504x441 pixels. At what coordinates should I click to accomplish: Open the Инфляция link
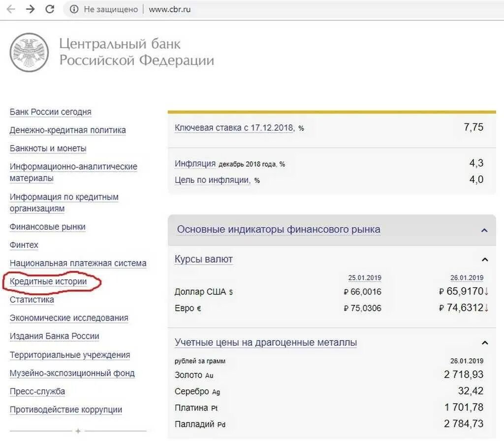(x=195, y=164)
